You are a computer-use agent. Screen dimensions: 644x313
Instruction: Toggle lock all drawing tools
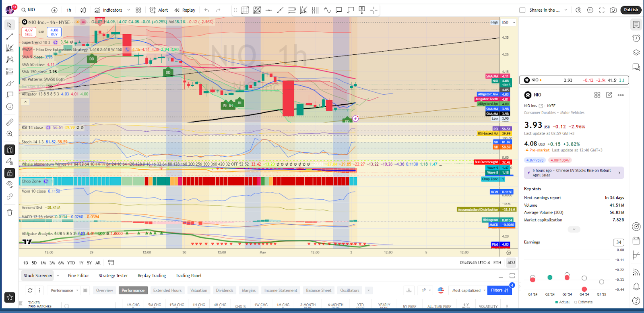pyautogui.click(x=10, y=173)
